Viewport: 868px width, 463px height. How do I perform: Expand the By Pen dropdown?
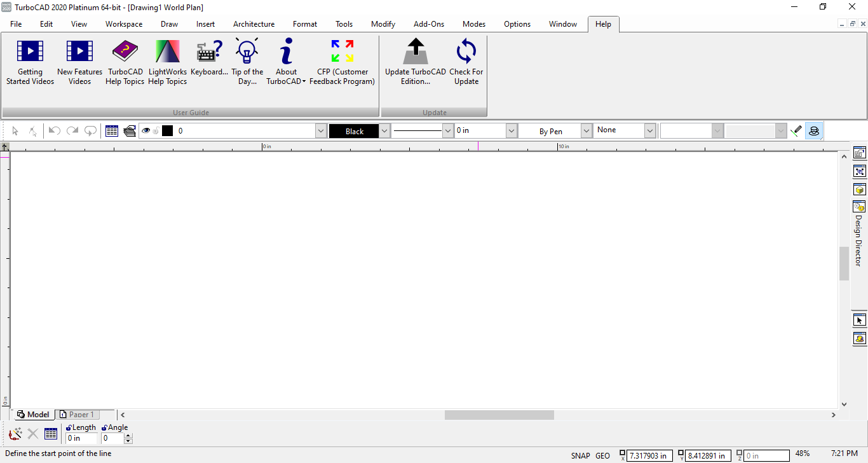pos(587,131)
